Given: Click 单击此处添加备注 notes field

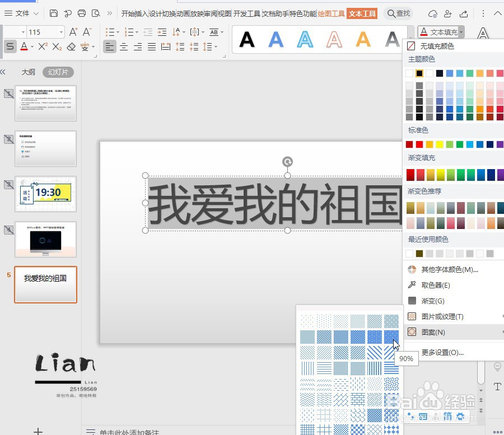Looking at the screenshot, I should click(x=129, y=432).
